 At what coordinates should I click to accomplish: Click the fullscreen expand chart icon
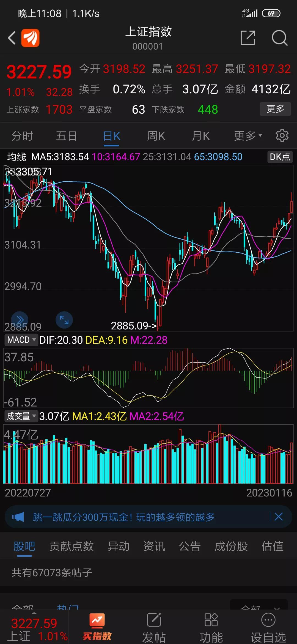click(x=64, y=320)
